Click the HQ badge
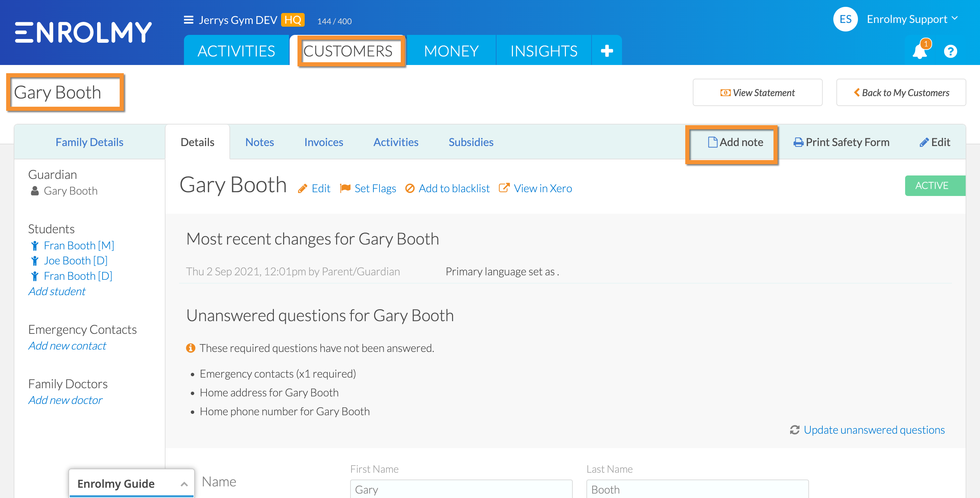This screenshot has width=980, height=498. 293,20
